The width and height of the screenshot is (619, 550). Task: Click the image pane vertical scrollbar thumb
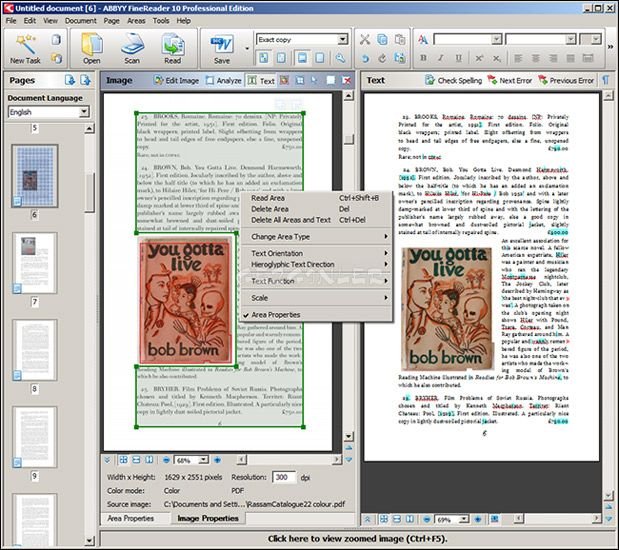click(349, 139)
